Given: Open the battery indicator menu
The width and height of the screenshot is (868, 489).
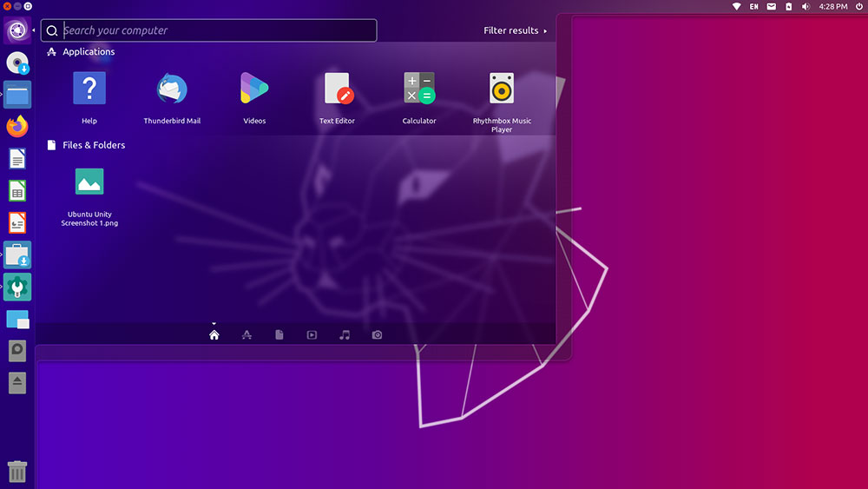Looking at the screenshot, I should [789, 7].
